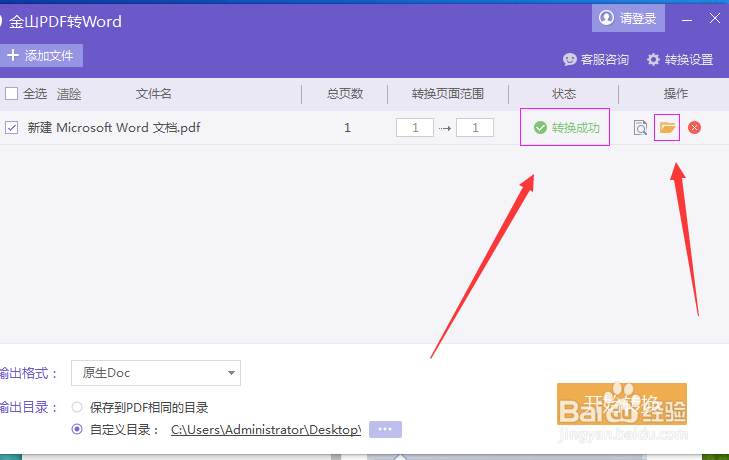Click the 转换成功 status text
Screen dimensions: 729x460
click(x=576, y=127)
